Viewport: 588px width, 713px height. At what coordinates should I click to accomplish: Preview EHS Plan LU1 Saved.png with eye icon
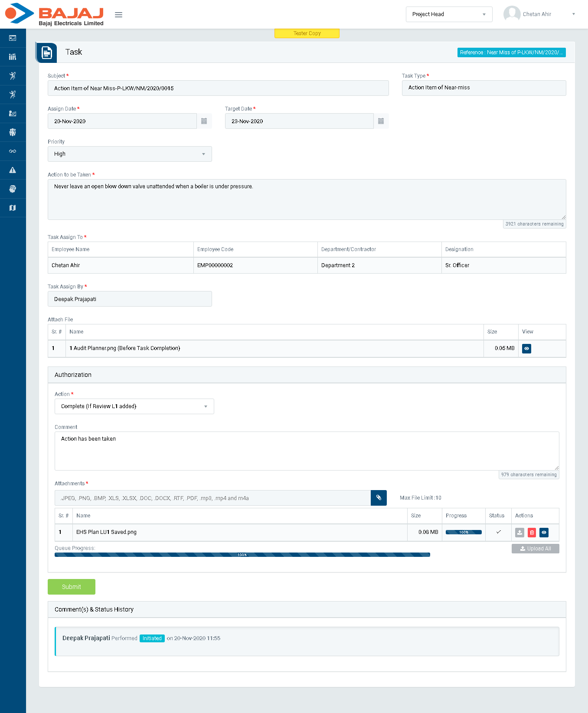coord(544,533)
